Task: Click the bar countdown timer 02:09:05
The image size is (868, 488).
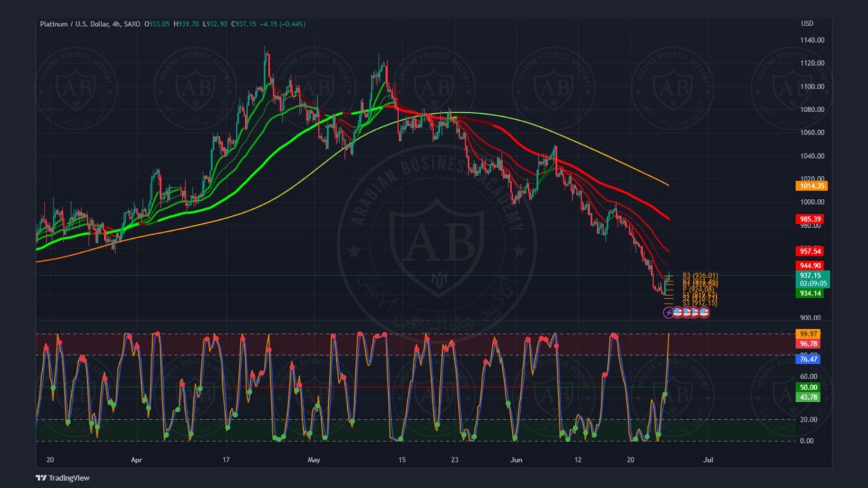Action: pos(813,283)
